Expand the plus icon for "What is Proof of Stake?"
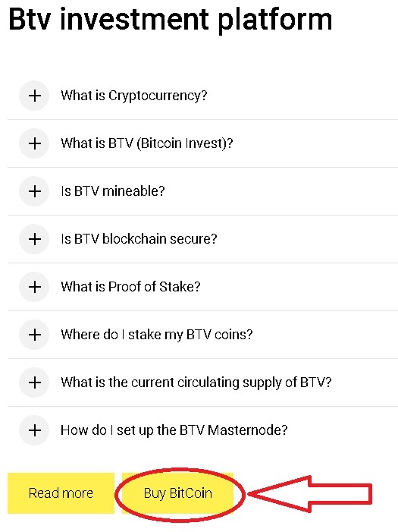 click(x=34, y=287)
